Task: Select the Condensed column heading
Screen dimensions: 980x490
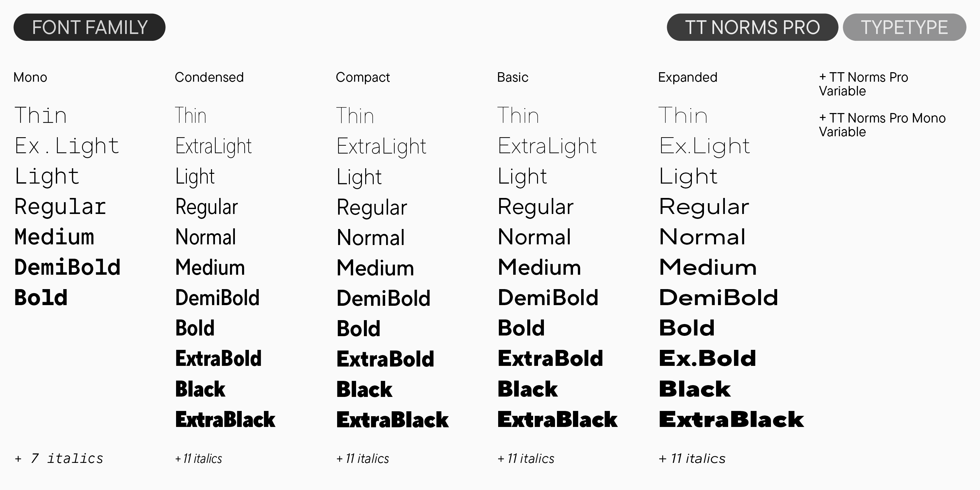Action: pyautogui.click(x=209, y=77)
